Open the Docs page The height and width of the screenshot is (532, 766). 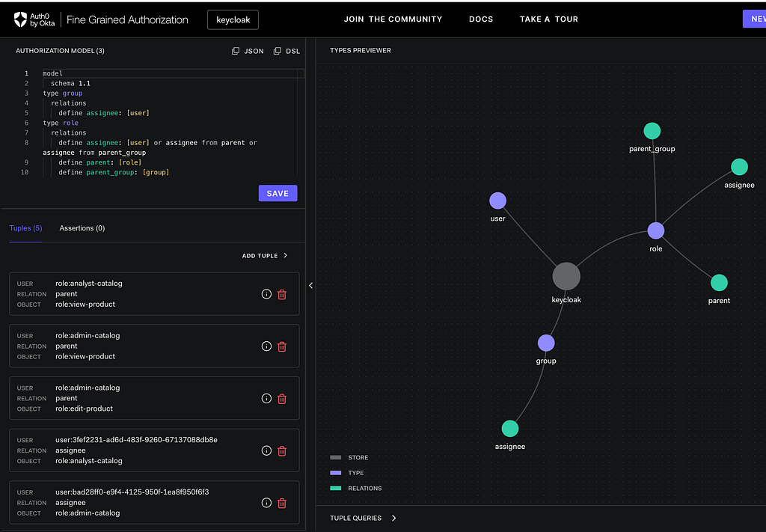coord(481,19)
